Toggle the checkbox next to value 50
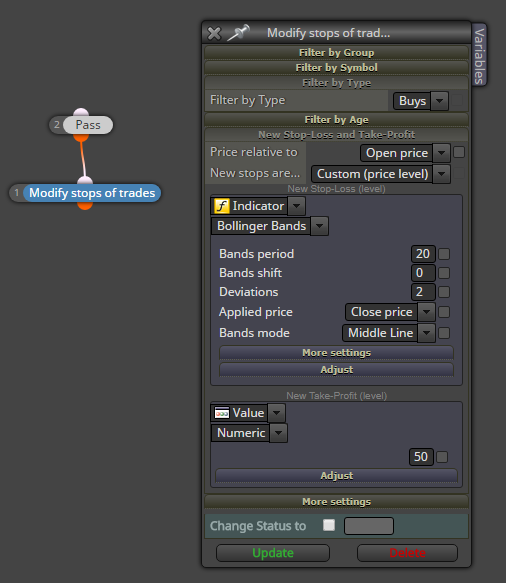Image resolution: width=506 pixels, height=583 pixels. [x=442, y=457]
